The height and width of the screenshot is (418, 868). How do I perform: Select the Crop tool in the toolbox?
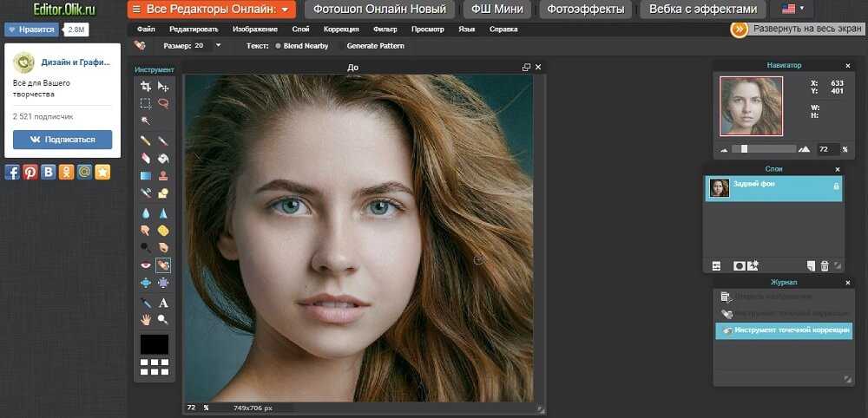point(146,87)
